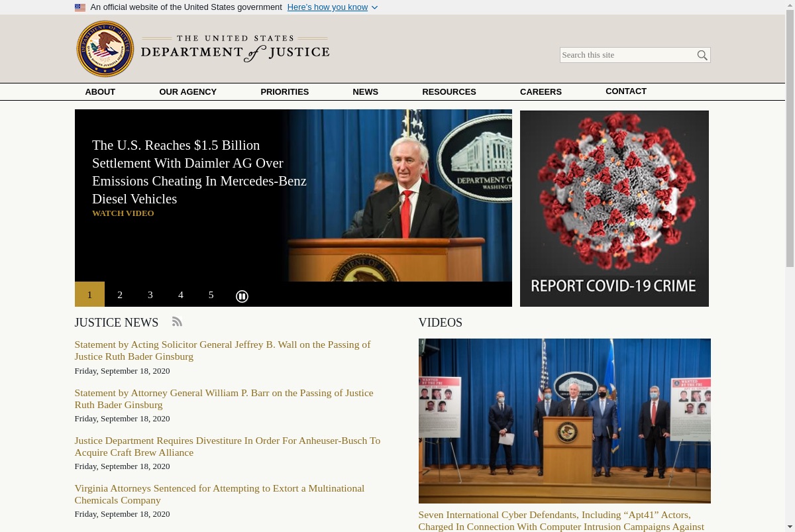Go to slide 2 of the carousel
Viewport: 795px width, 532px height.
tap(120, 294)
